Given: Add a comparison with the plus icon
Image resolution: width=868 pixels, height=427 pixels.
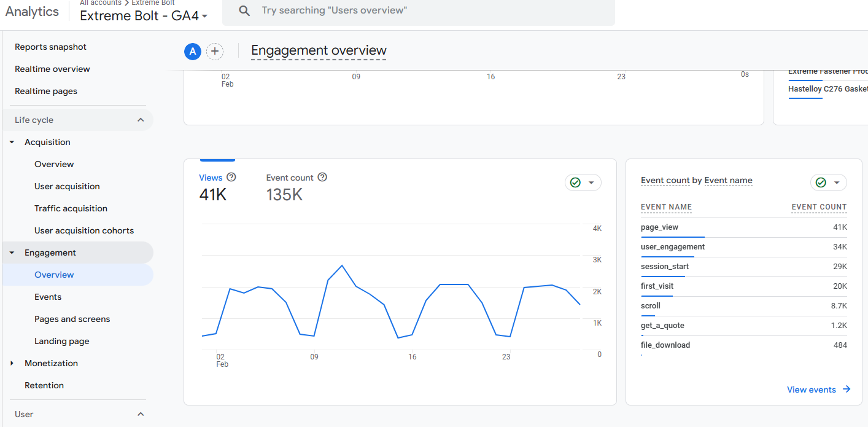Looking at the screenshot, I should 215,52.
